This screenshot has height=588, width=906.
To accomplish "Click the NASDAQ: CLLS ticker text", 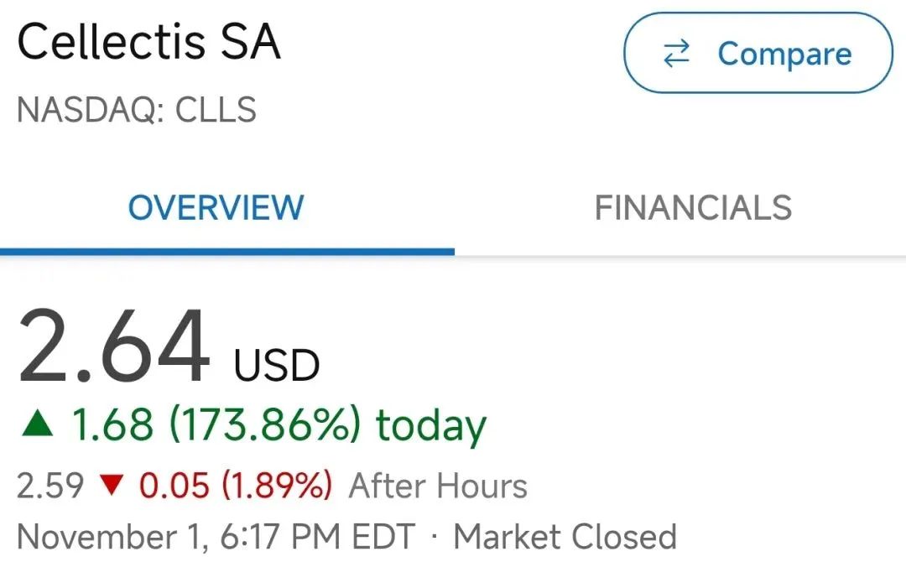I will click(x=137, y=110).
